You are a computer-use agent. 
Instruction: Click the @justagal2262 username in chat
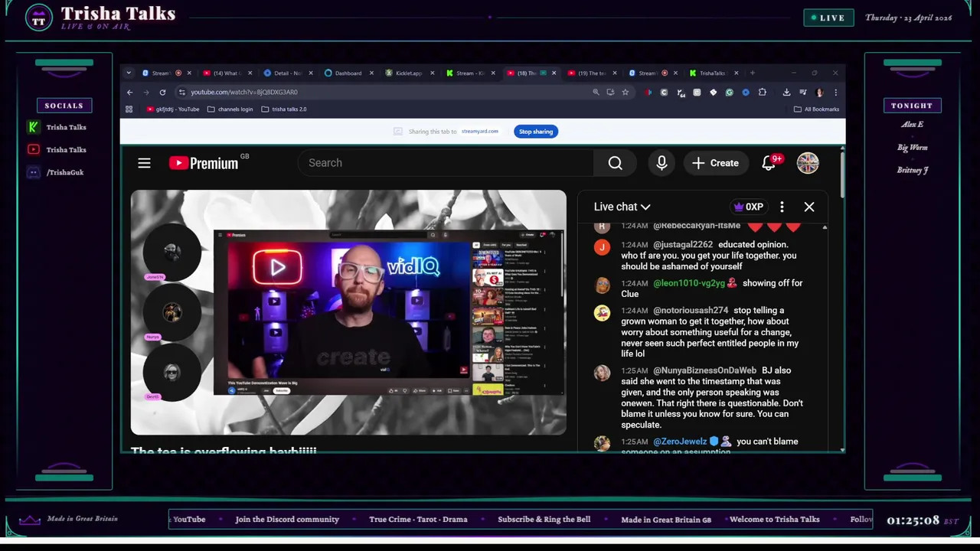tap(683, 245)
